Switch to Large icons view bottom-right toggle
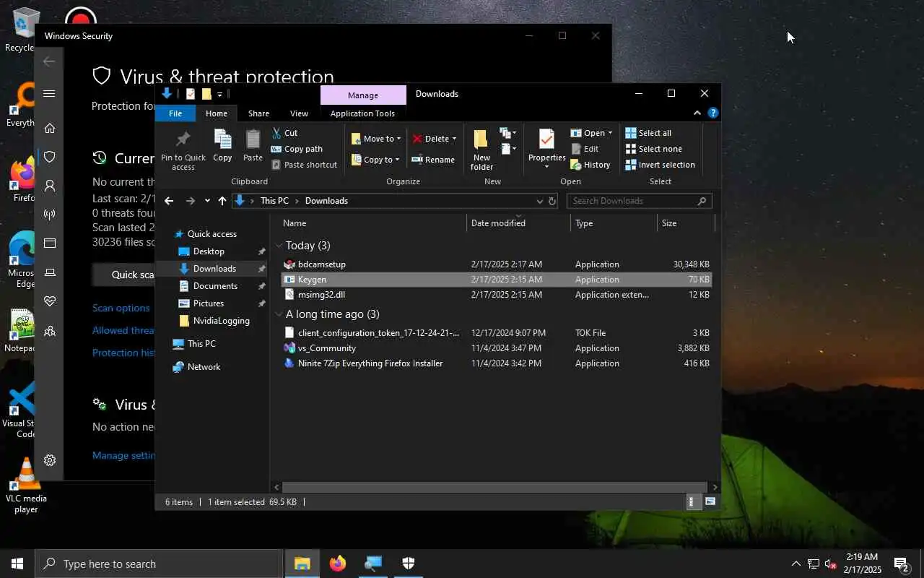 point(710,502)
